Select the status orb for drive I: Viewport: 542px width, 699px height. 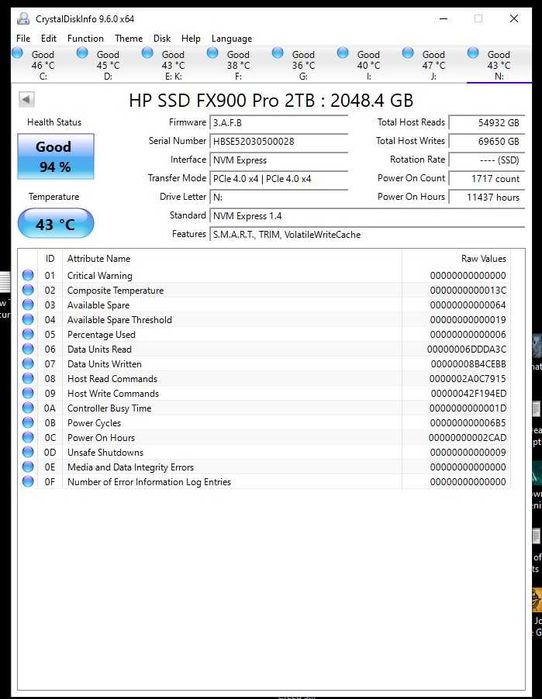click(343, 53)
